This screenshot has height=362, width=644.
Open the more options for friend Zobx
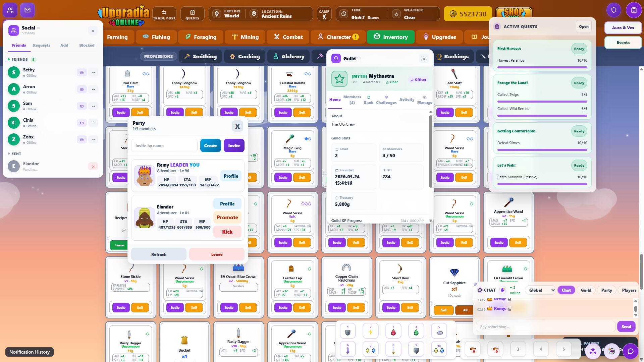click(x=93, y=139)
